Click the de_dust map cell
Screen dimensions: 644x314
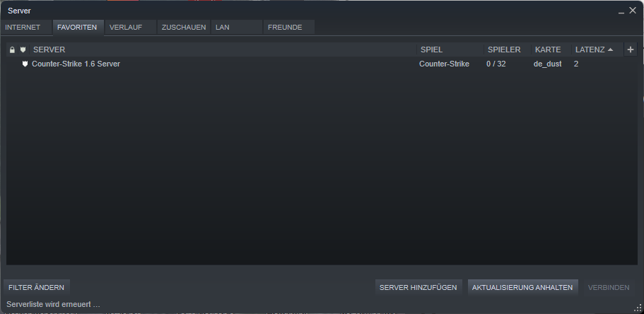[547, 64]
